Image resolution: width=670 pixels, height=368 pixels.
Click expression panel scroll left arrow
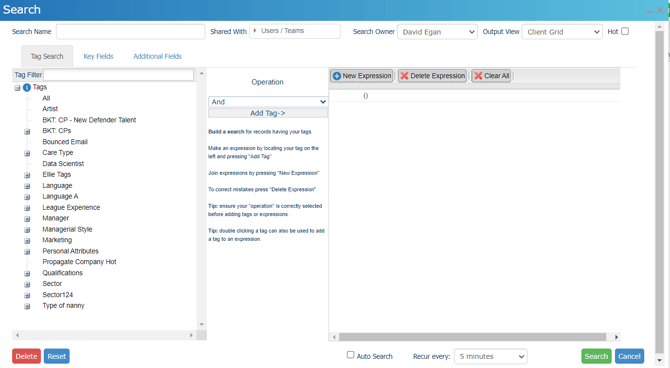[x=334, y=337]
